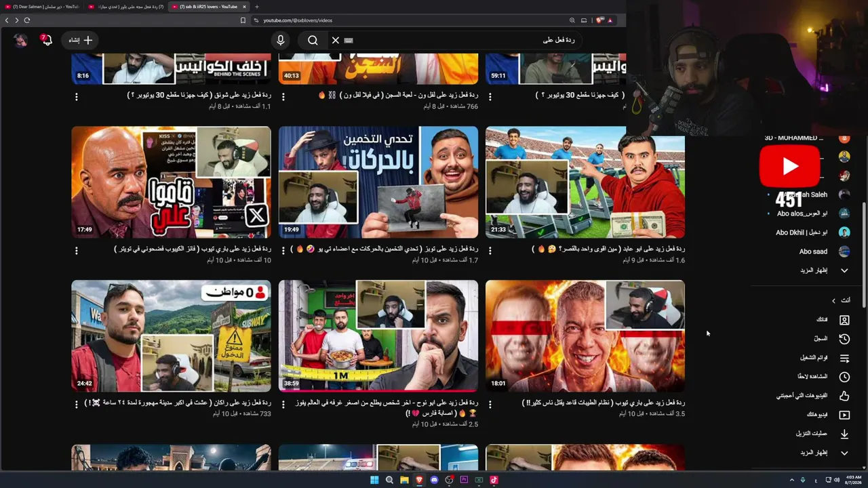Click the Create (إنشاء) button

(80, 40)
